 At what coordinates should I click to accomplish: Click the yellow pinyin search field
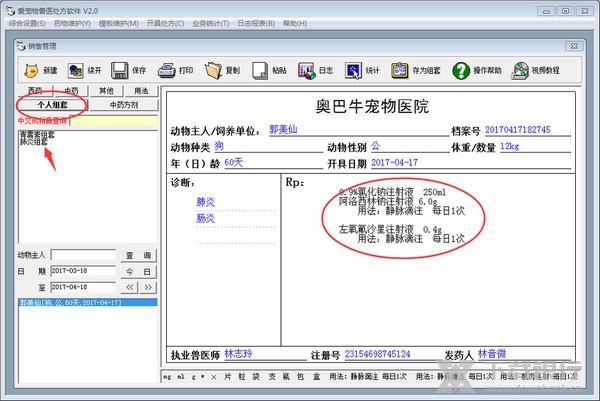(114, 121)
